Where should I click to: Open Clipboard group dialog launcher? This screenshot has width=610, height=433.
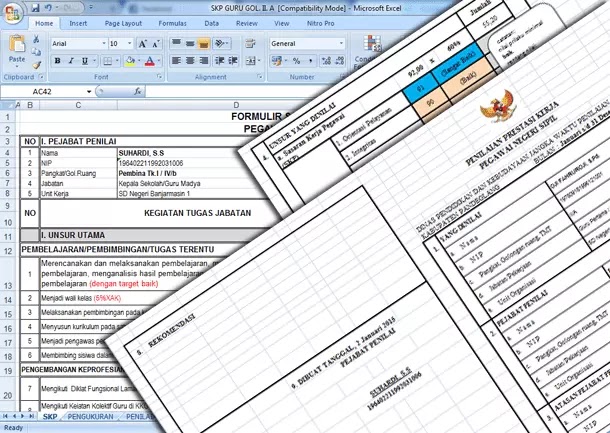(x=40, y=77)
